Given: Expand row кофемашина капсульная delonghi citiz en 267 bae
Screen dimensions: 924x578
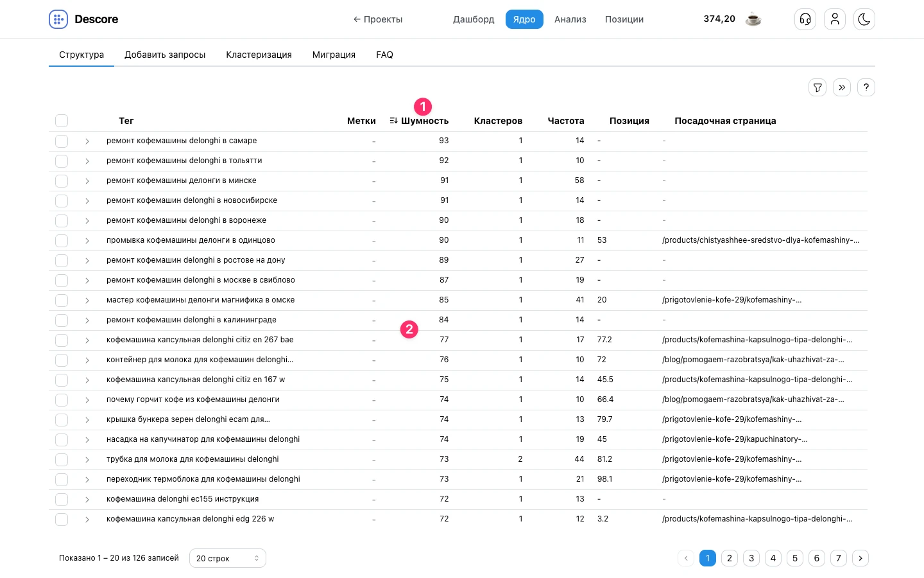Looking at the screenshot, I should click(x=87, y=340).
